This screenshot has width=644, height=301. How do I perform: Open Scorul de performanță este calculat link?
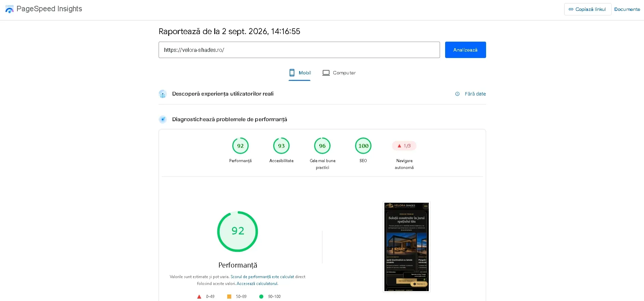pos(262,277)
